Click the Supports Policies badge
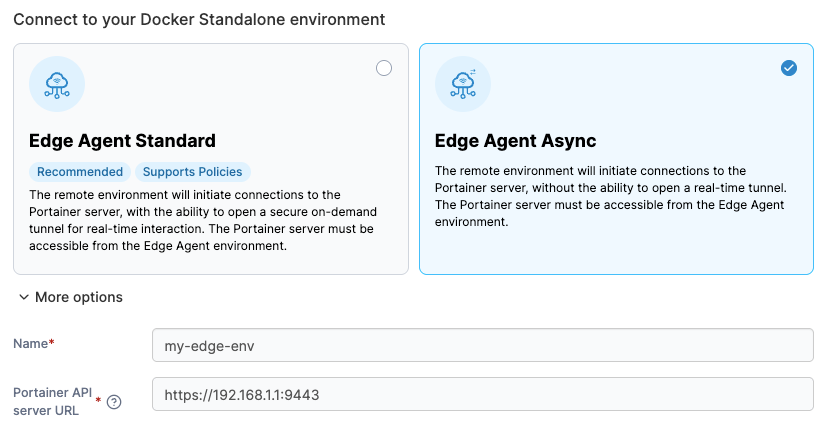 191,172
